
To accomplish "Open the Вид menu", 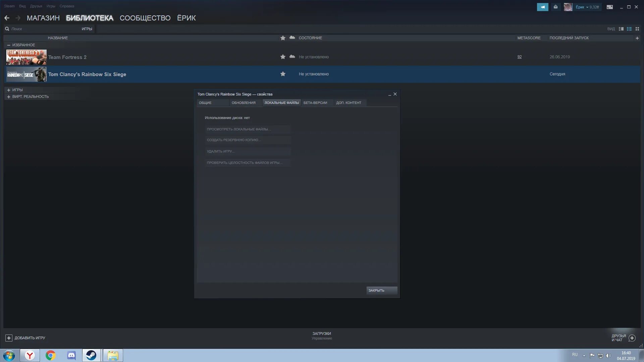I will (22, 6).
